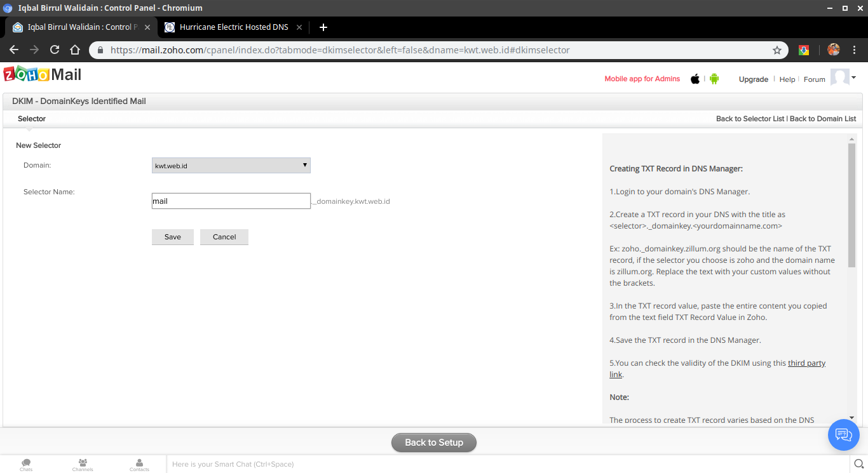868x473 pixels.
Task: Click the instructions panel scrollbar down arrow
Action: click(851, 418)
